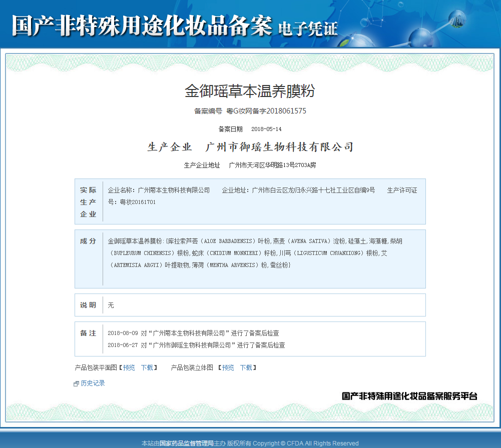Click the 备注 section label
Screen dimensions: 501x448
tap(88, 333)
